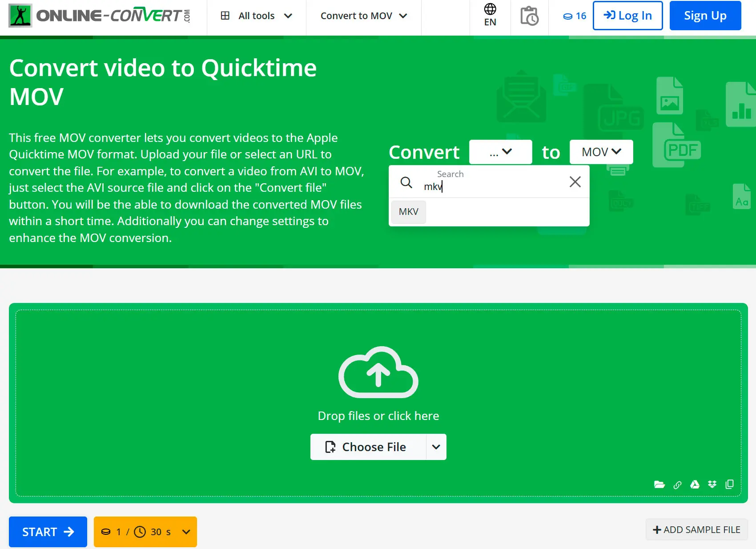Check your coin balance of 16
This screenshot has height=549, width=756.
coord(574,16)
